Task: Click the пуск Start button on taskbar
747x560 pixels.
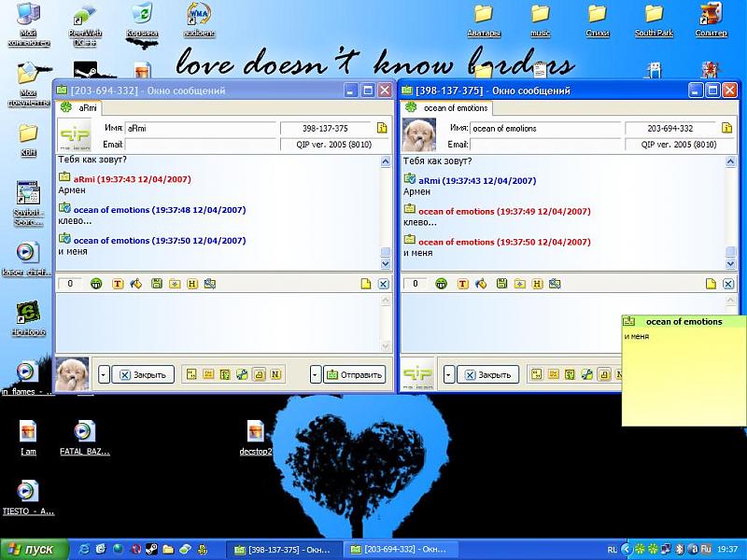Action: click(x=32, y=550)
